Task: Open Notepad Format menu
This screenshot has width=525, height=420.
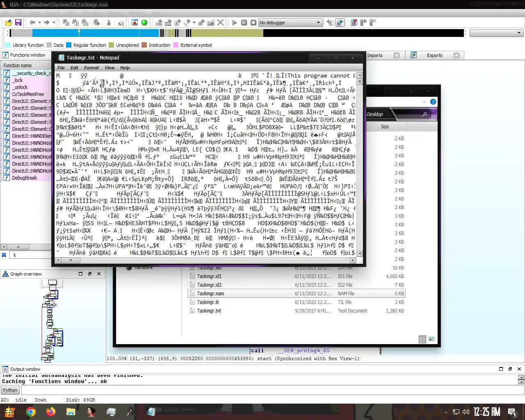Action: tap(91, 68)
